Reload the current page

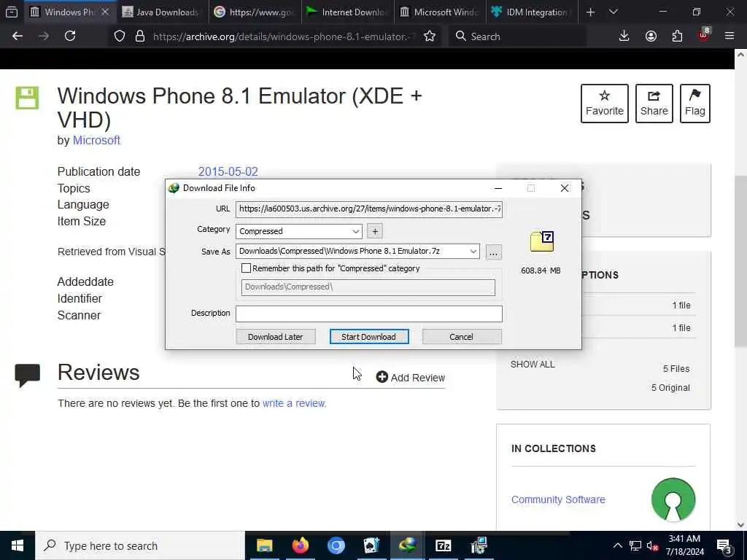pyautogui.click(x=70, y=36)
